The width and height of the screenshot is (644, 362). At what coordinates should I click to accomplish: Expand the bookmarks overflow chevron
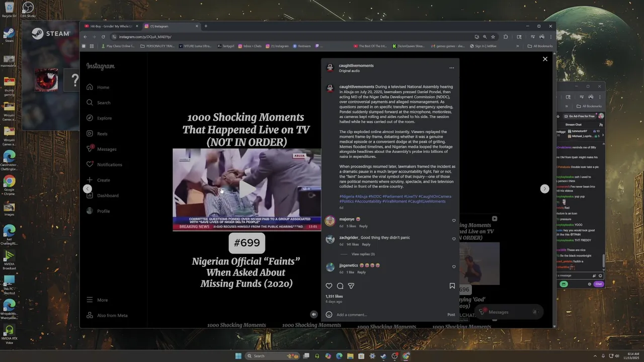[x=517, y=46]
